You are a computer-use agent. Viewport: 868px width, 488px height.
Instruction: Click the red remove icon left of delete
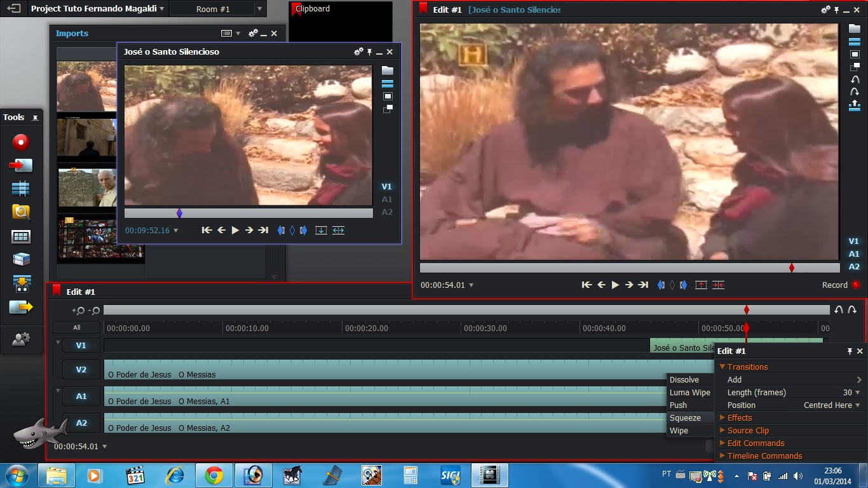pyautogui.click(x=701, y=285)
